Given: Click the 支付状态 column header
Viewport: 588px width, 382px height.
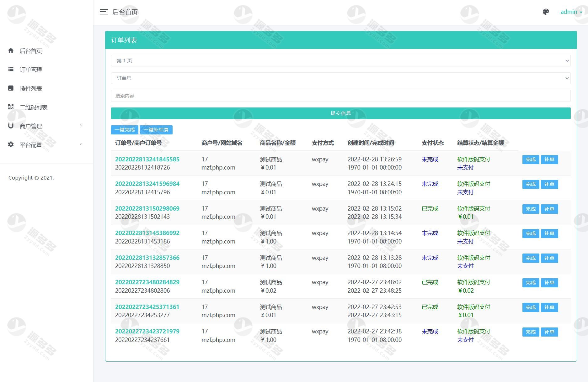Looking at the screenshot, I should (x=432, y=143).
